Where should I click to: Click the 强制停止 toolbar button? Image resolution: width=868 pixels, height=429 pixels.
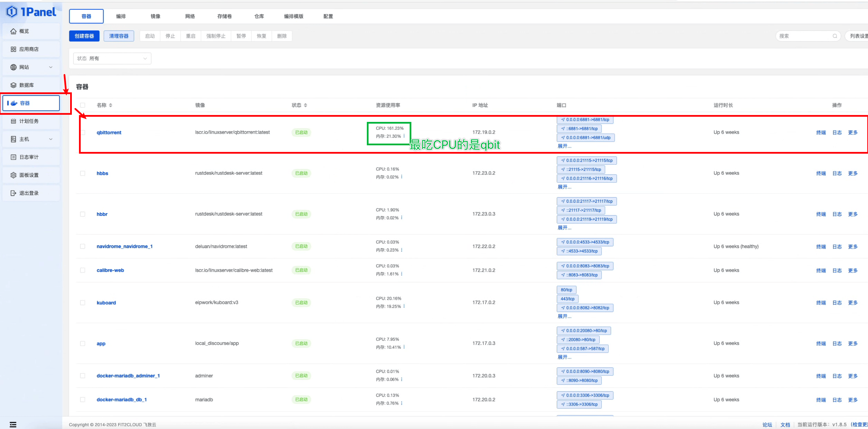[x=216, y=36]
